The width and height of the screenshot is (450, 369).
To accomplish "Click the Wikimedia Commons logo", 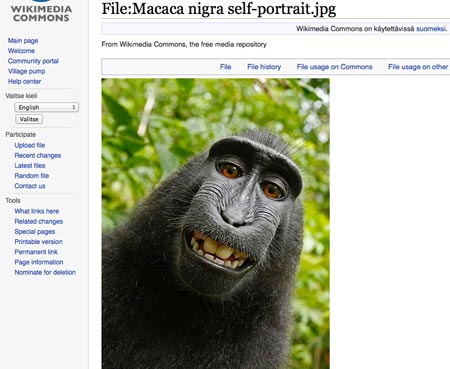I will coord(41,12).
